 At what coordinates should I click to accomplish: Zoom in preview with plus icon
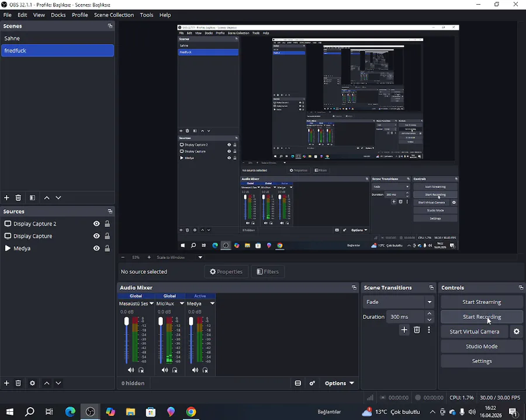149,258
